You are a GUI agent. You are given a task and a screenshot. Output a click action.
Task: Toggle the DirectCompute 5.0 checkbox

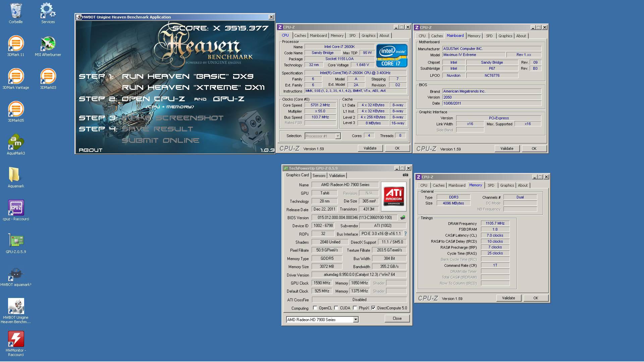point(373,308)
